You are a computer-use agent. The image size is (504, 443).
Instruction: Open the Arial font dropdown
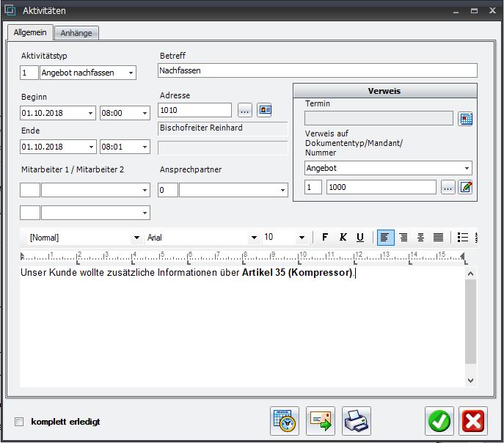coord(254,238)
